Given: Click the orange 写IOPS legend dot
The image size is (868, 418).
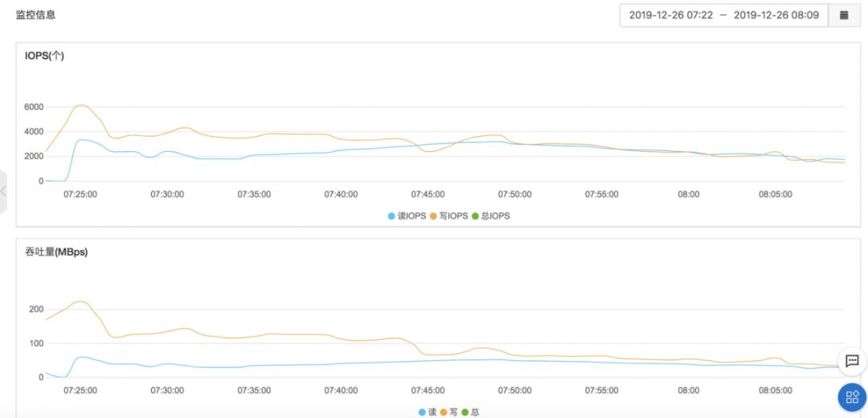Looking at the screenshot, I should tap(434, 216).
